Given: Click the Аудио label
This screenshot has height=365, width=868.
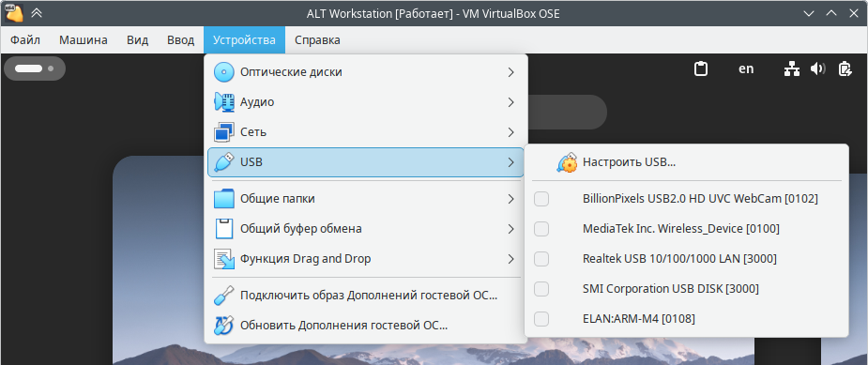Looking at the screenshot, I should [257, 102].
